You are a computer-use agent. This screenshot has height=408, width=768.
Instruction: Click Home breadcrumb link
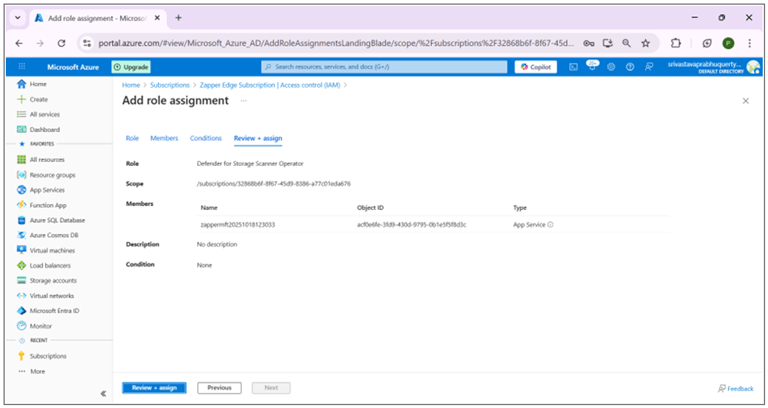tap(131, 85)
